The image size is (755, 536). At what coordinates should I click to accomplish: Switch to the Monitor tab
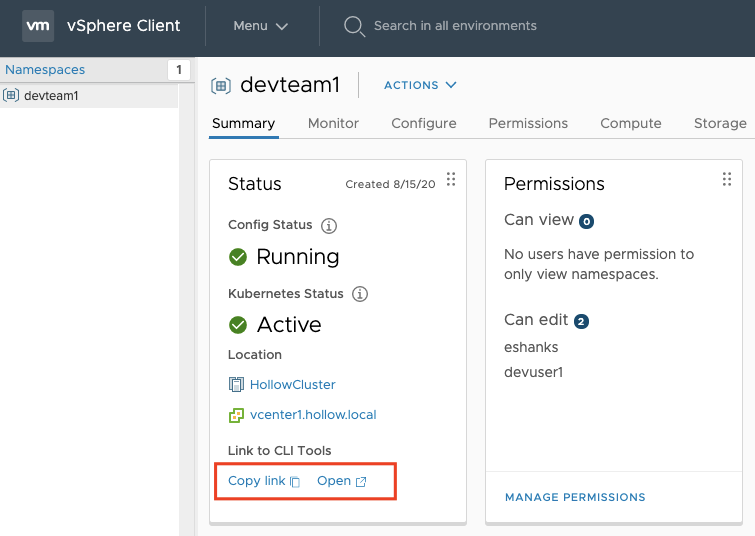click(333, 123)
